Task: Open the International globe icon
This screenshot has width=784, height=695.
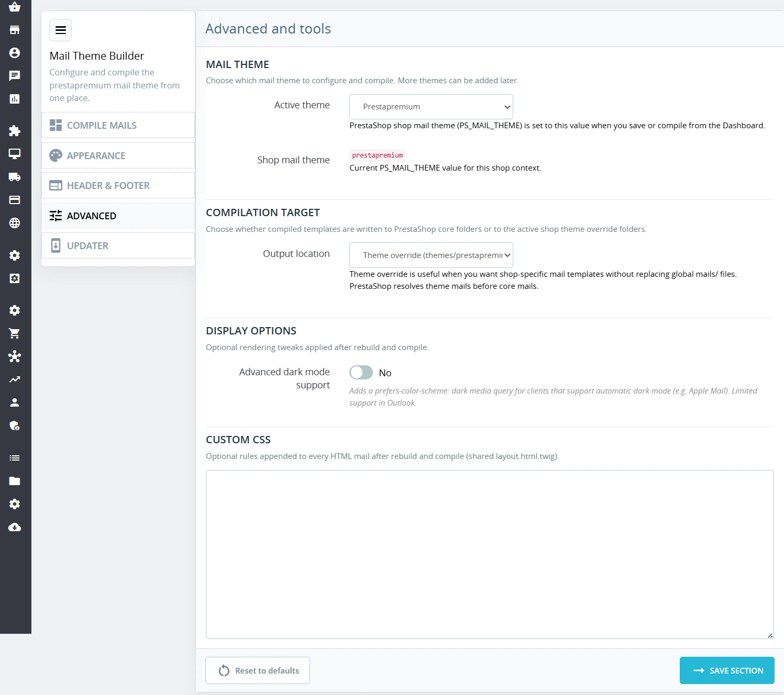Action: point(15,223)
